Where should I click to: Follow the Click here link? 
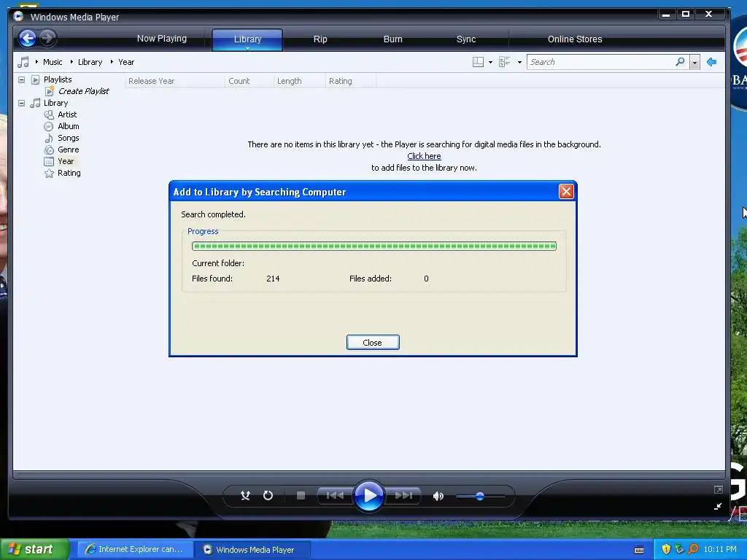(x=424, y=156)
